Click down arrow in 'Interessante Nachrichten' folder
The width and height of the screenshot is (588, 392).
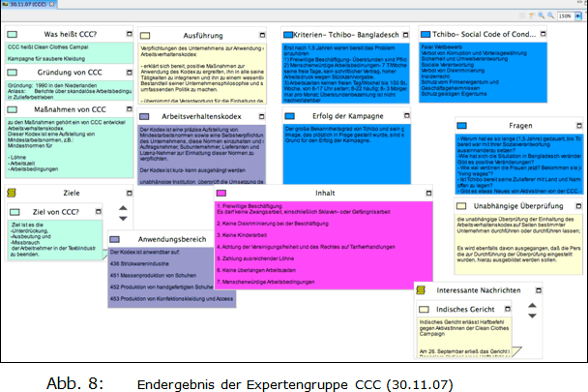(x=532, y=316)
